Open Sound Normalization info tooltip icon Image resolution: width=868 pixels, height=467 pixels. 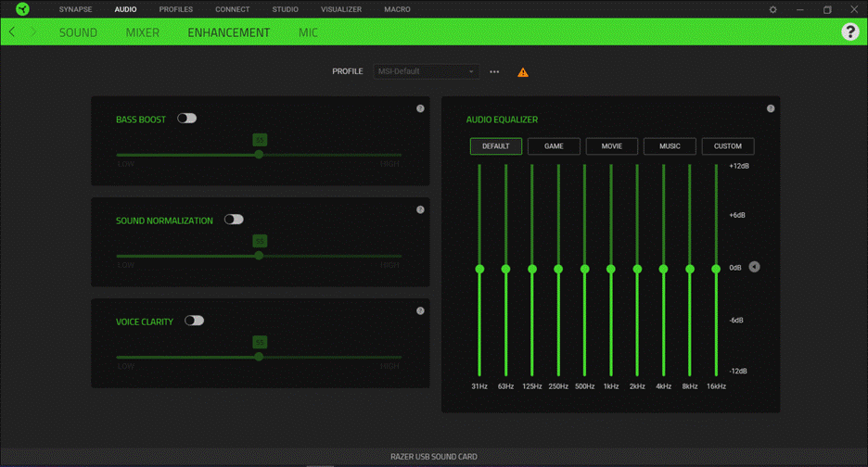[420, 209]
